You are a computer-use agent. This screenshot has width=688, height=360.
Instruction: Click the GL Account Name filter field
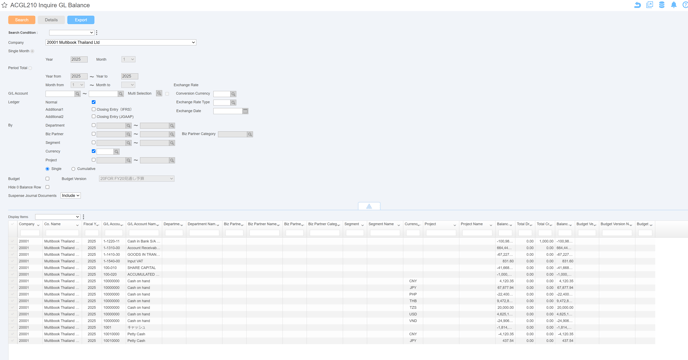[x=143, y=233]
